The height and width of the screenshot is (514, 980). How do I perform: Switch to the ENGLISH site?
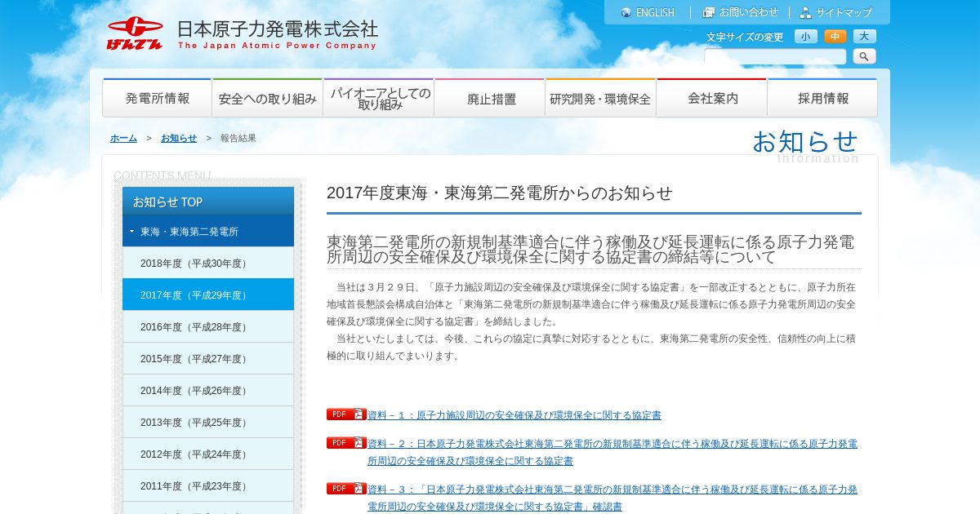[x=655, y=12]
